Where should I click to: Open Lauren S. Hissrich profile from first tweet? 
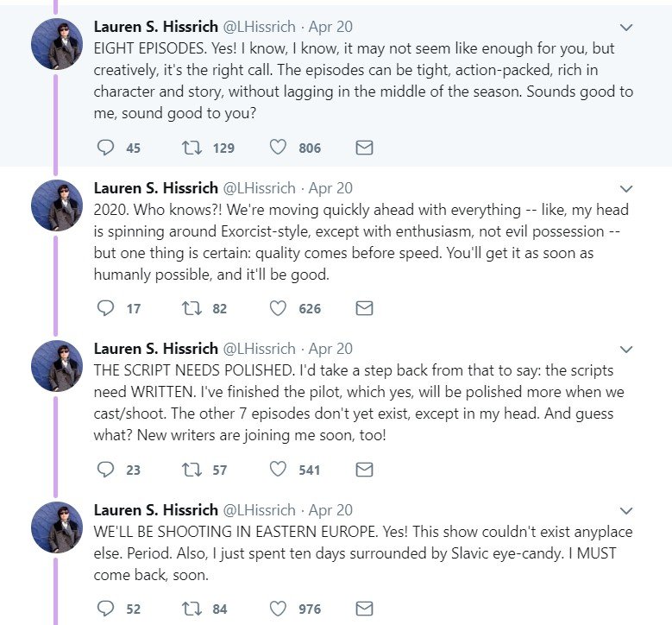pos(155,27)
